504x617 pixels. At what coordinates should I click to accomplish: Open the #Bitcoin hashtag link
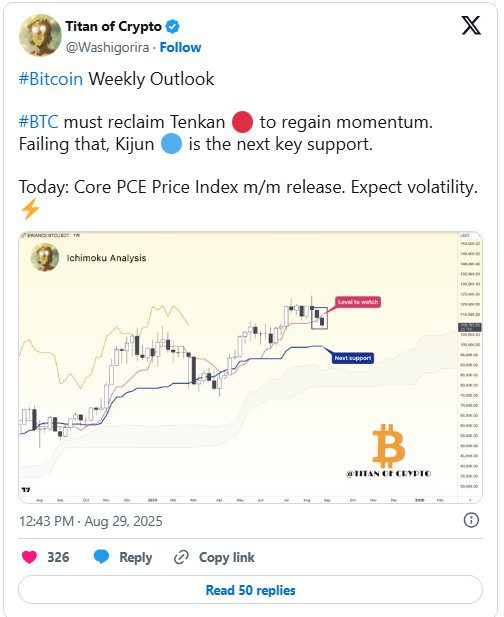pyautogui.click(x=51, y=79)
